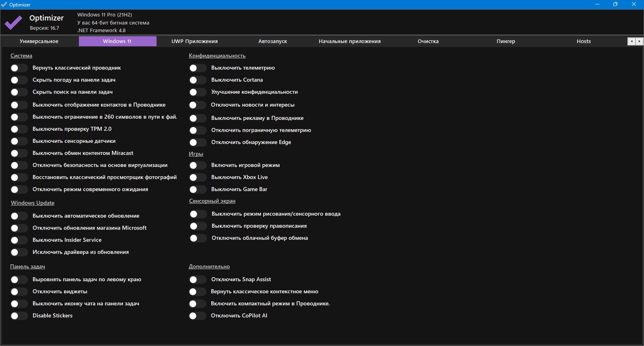Click the .NET Framework 4.8 text
Viewport: 644px width, 346px height.
click(x=101, y=31)
